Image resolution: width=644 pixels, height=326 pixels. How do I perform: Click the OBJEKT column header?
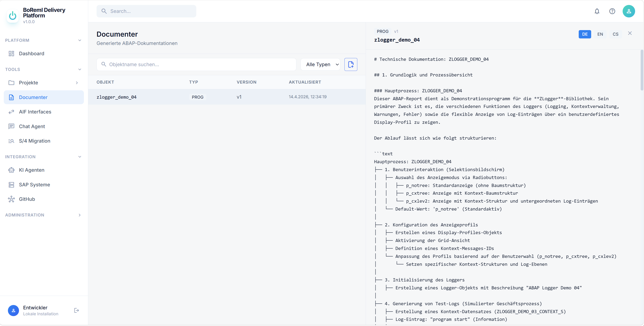[105, 82]
